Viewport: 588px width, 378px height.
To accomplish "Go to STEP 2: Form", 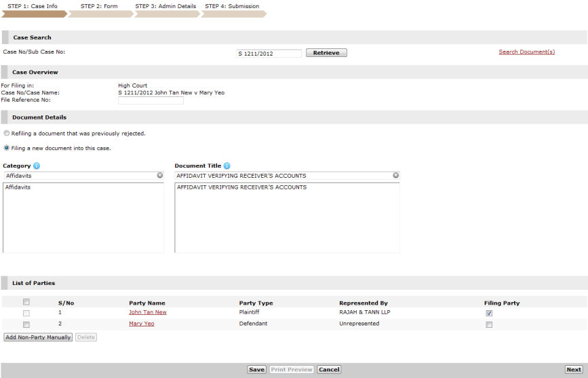I will point(99,7).
